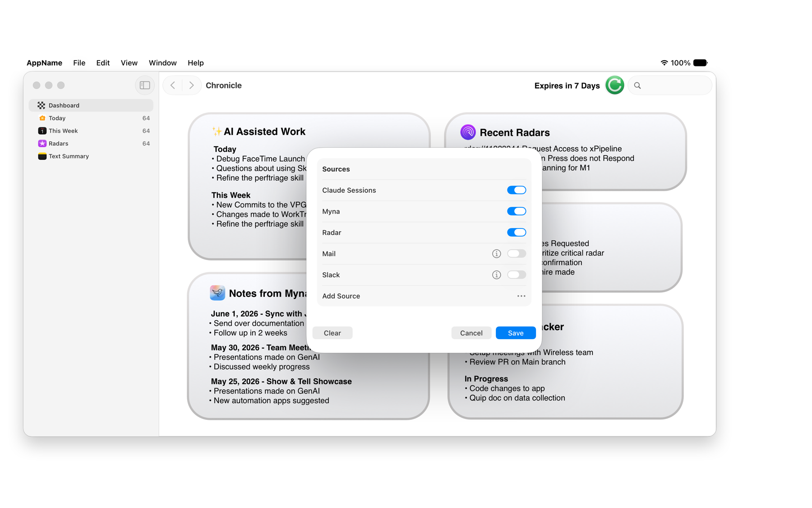Image resolution: width=812 pixels, height=508 pixels.
Task: Enable the Slack source toggle
Action: pos(517,275)
